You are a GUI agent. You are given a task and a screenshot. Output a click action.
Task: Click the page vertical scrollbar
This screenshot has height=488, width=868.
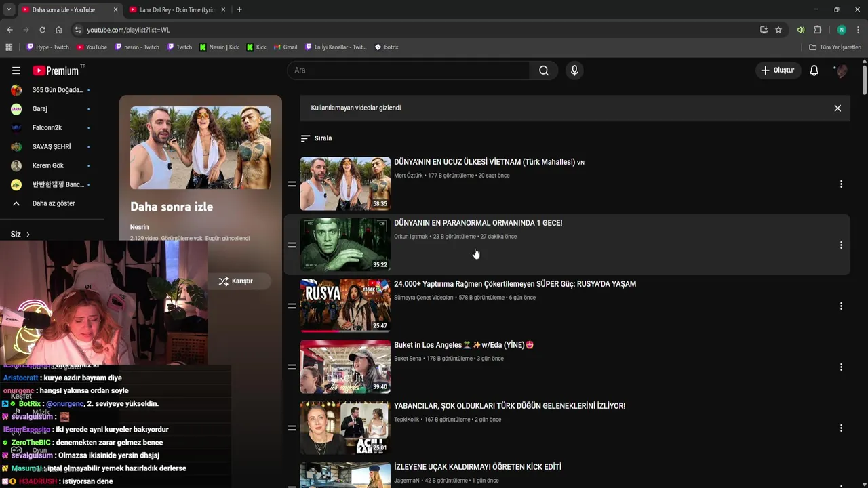[x=864, y=80]
